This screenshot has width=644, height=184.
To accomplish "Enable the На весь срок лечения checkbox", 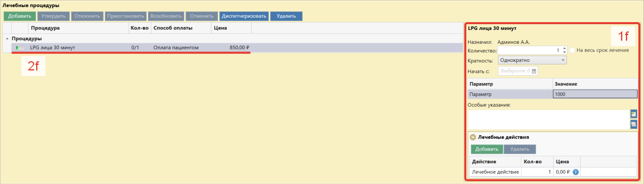I will point(572,50).
